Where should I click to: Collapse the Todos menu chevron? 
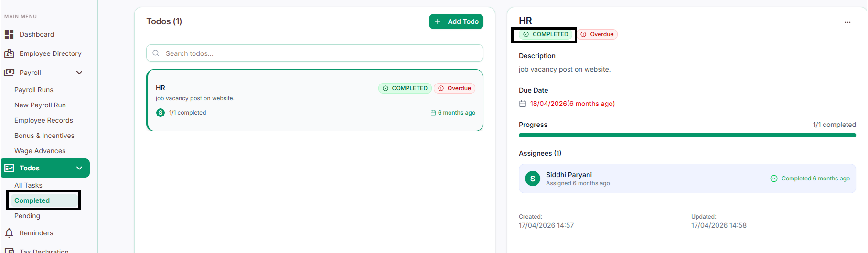click(79, 168)
